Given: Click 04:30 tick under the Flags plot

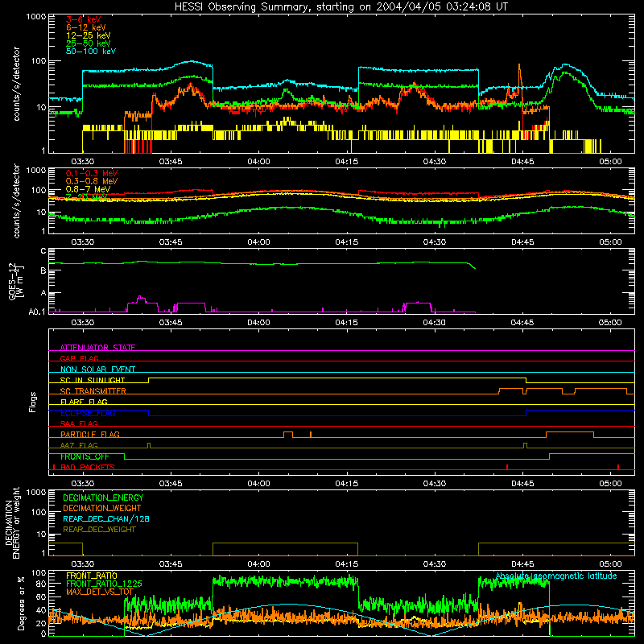Looking at the screenshot, I should [435, 484].
